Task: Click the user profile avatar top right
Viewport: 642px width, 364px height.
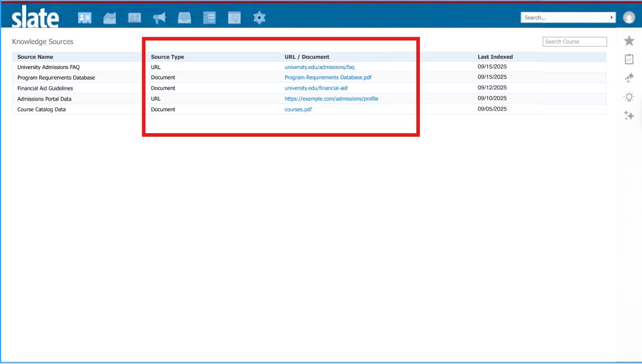Action: 628,17
